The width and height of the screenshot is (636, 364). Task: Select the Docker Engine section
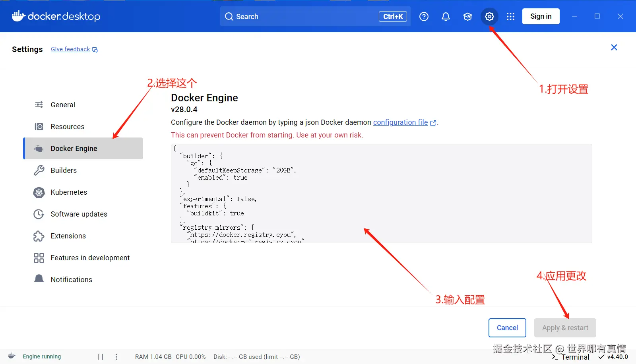pyautogui.click(x=83, y=149)
